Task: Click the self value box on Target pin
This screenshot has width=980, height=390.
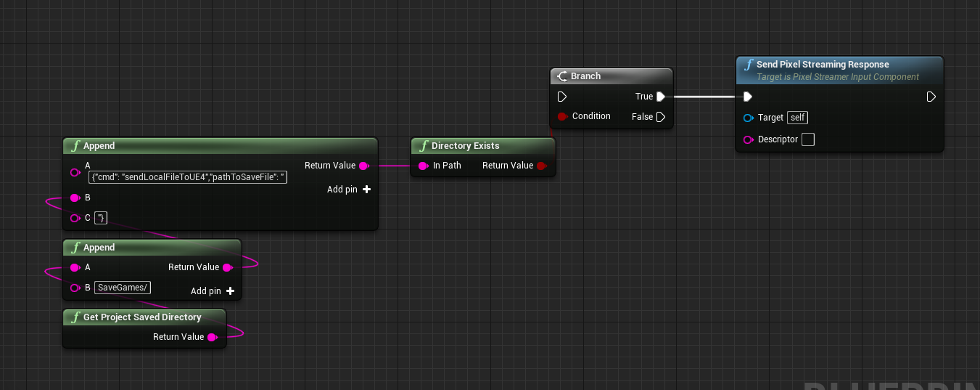Action: coord(798,118)
